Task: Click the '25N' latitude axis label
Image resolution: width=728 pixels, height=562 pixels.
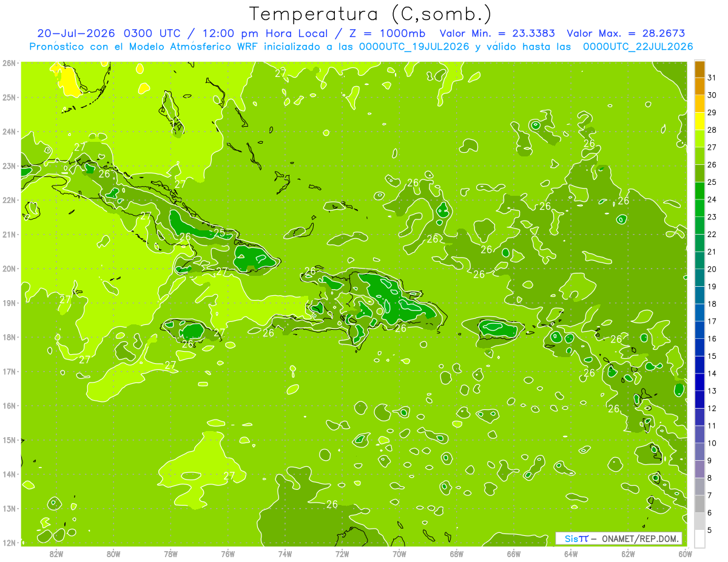Action: tap(9, 97)
